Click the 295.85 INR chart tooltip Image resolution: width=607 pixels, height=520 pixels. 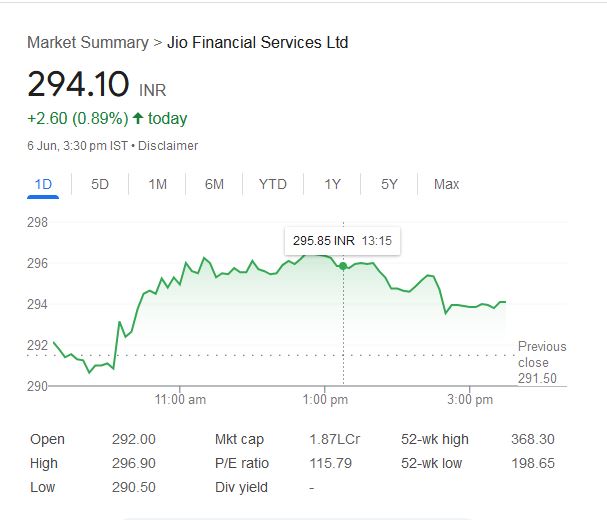pos(342,241)
